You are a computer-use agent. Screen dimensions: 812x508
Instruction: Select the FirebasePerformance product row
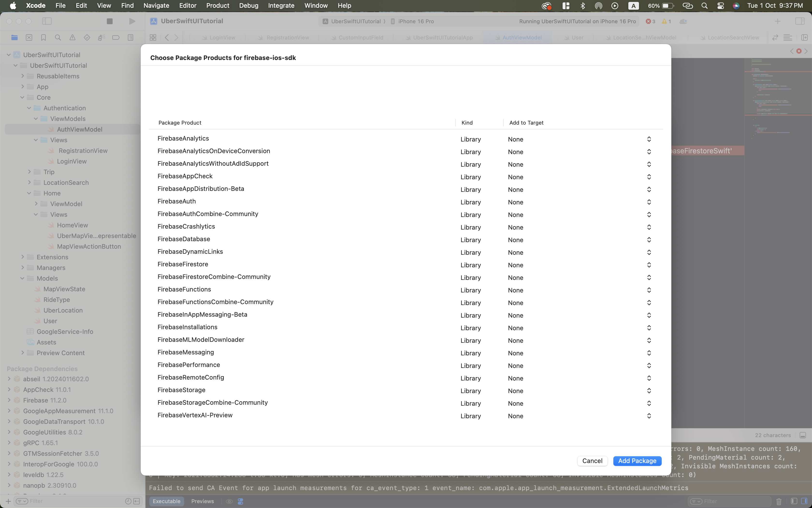(x=406, y=365)
